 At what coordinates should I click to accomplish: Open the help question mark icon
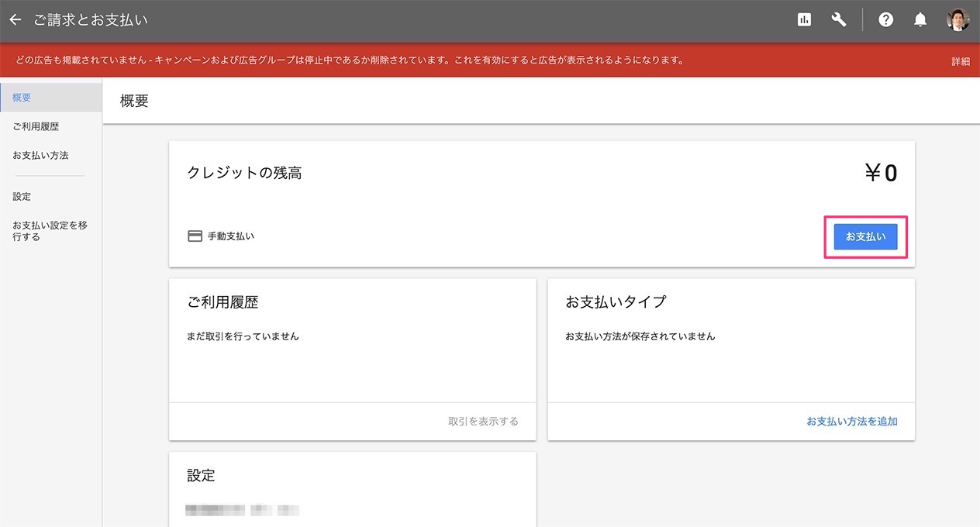(886, 20)
